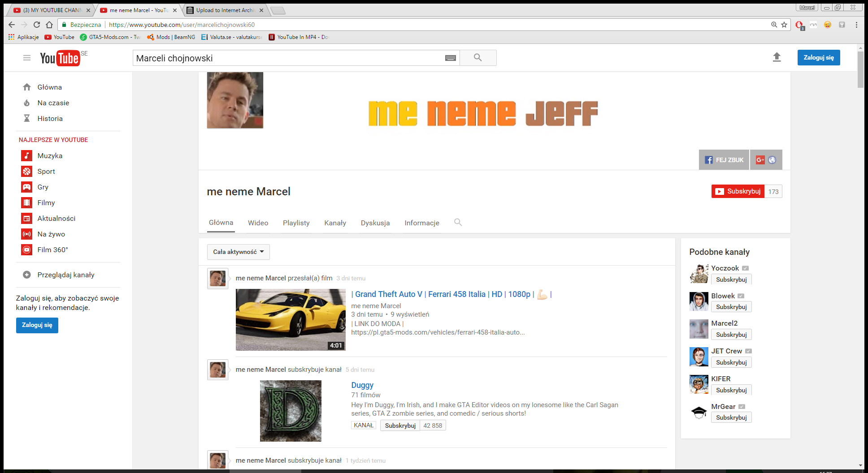Open the Aplikacje apps bookmark
This screenshot has width=868, height=473.
pyautogui.click(x=23, y=37)
